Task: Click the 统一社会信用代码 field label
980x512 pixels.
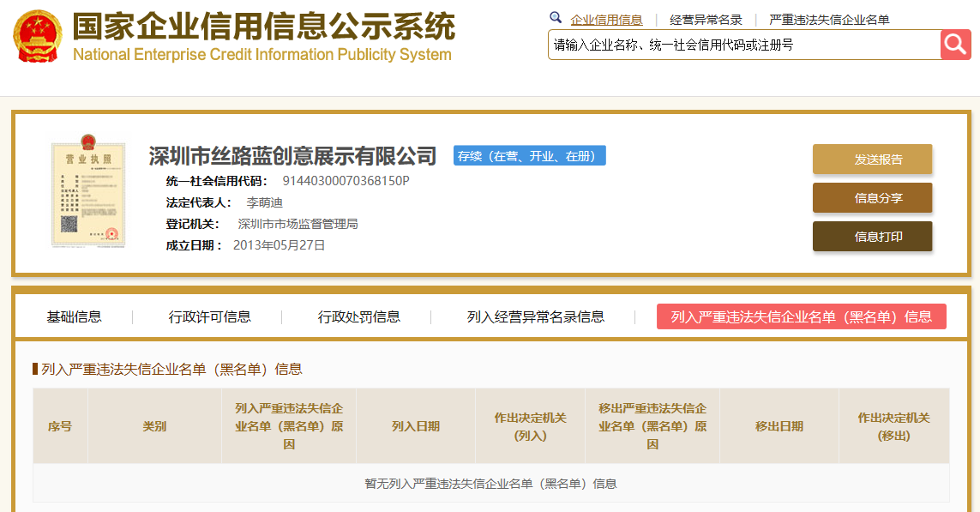Action: [x=216, y=181]
